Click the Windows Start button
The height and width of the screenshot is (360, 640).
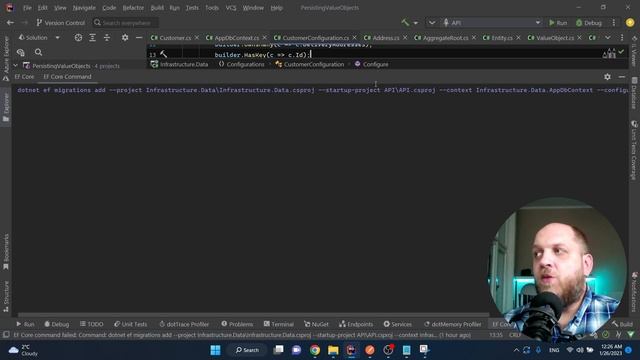click(x=216, y=350)
